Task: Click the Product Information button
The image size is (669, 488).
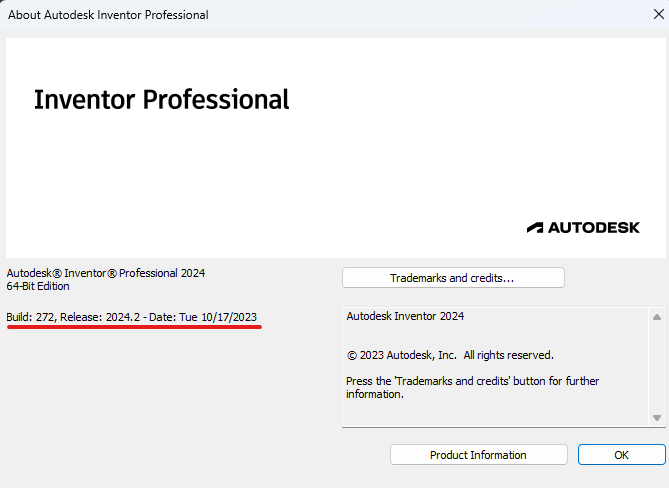Action: 478,455
